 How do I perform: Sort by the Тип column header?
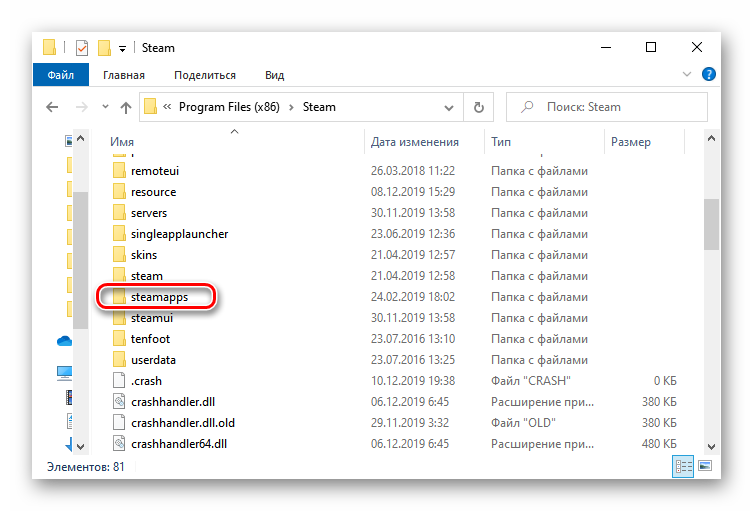point(501,142)
